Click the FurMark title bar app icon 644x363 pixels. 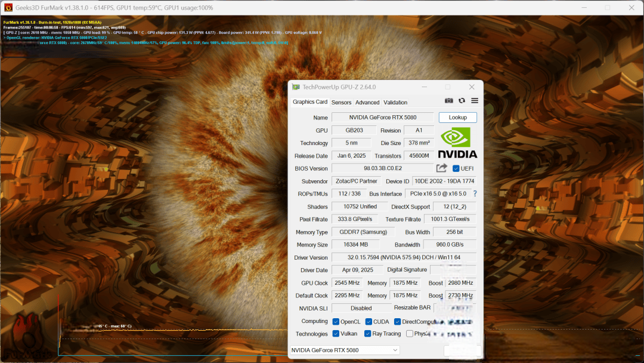(x=8, y=7)
